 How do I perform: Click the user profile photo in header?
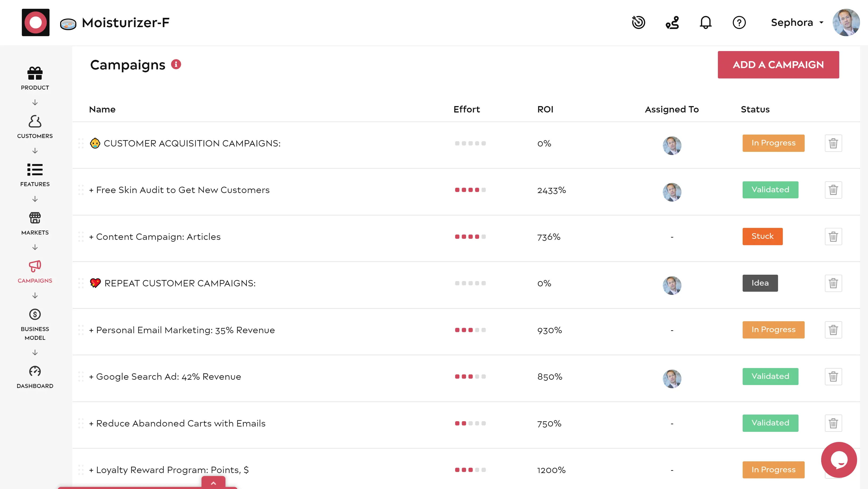tap(846, 22)
